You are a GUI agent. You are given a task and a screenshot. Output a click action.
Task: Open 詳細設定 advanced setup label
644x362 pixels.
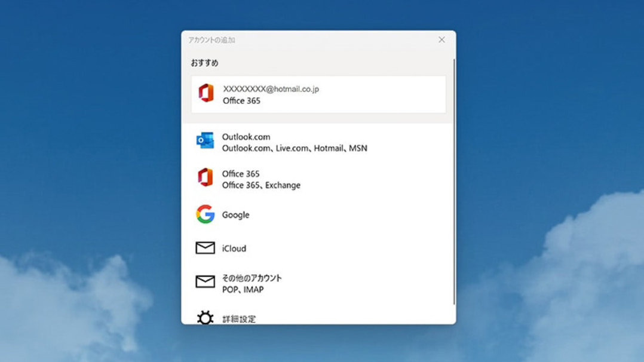(x=239, y=319)
